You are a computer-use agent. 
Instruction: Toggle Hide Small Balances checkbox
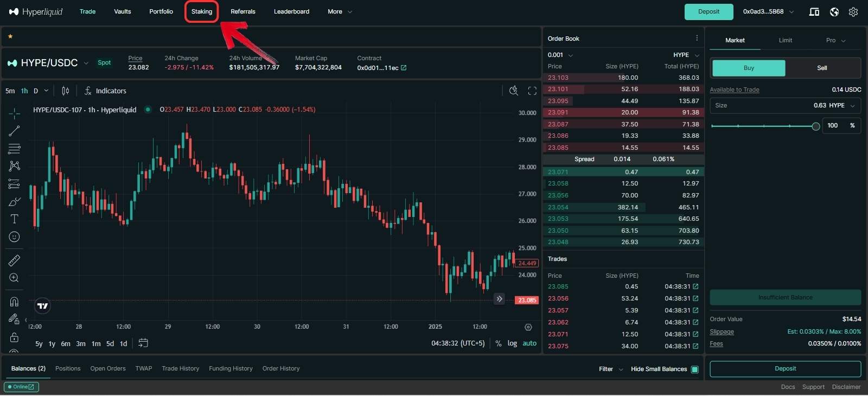695,369
